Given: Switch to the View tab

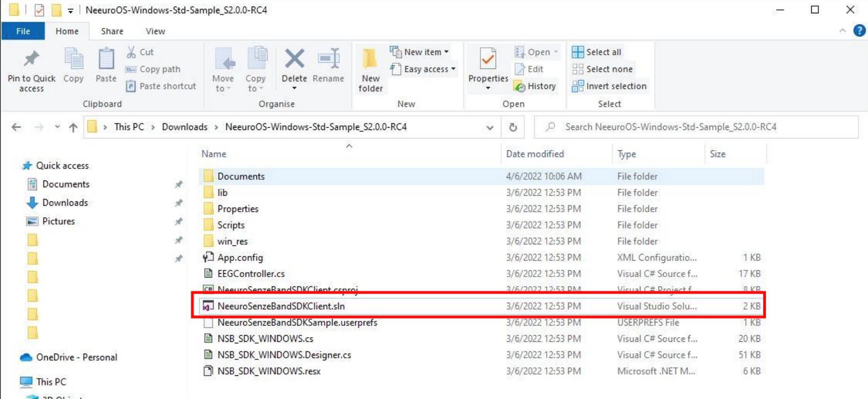Looking at the screenshot, I should (x=155, y=31).
